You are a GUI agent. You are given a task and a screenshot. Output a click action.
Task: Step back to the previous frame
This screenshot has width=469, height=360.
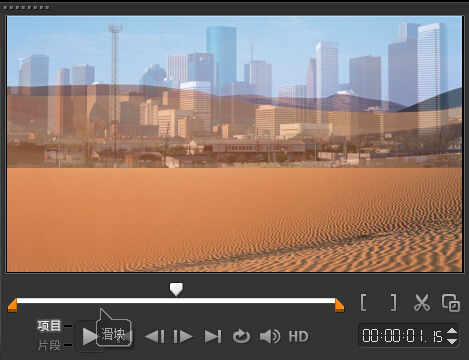pyautogui.click(x=155, y=336)
